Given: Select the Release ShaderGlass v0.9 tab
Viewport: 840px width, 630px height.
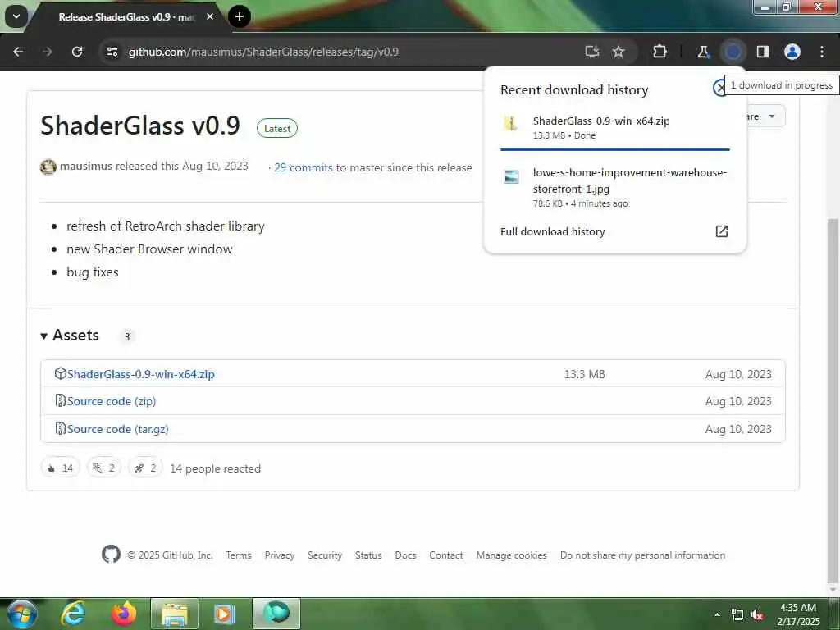Looking at the screenshot, I should (127, 17).
